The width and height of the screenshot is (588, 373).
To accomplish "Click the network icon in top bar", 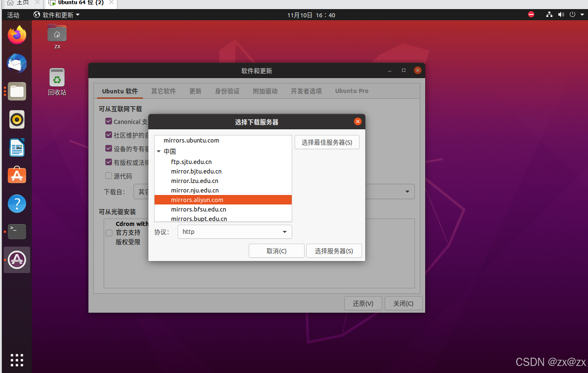I will tap(549, 14).
